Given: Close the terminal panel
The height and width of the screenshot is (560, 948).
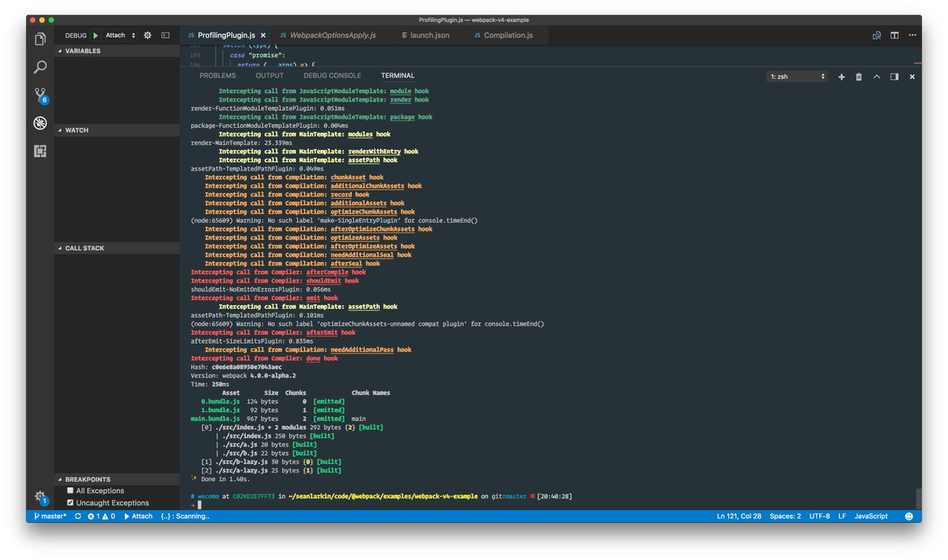Looking at the screenshot, I should coord(912,77).
